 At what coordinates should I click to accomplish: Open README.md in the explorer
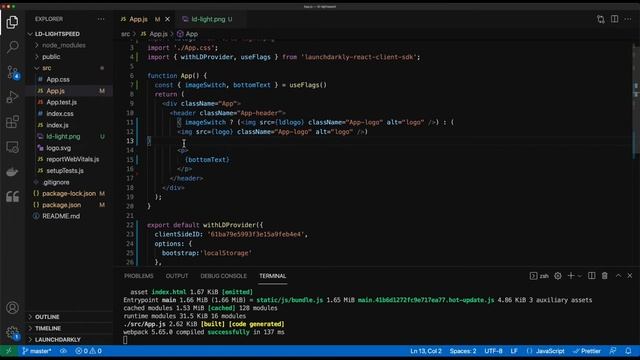[x=61, y=216]
